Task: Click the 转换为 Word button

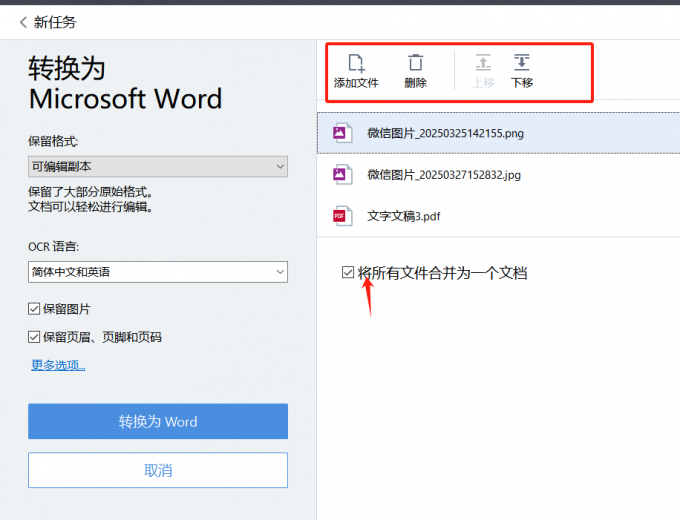Action: [158, 421]
